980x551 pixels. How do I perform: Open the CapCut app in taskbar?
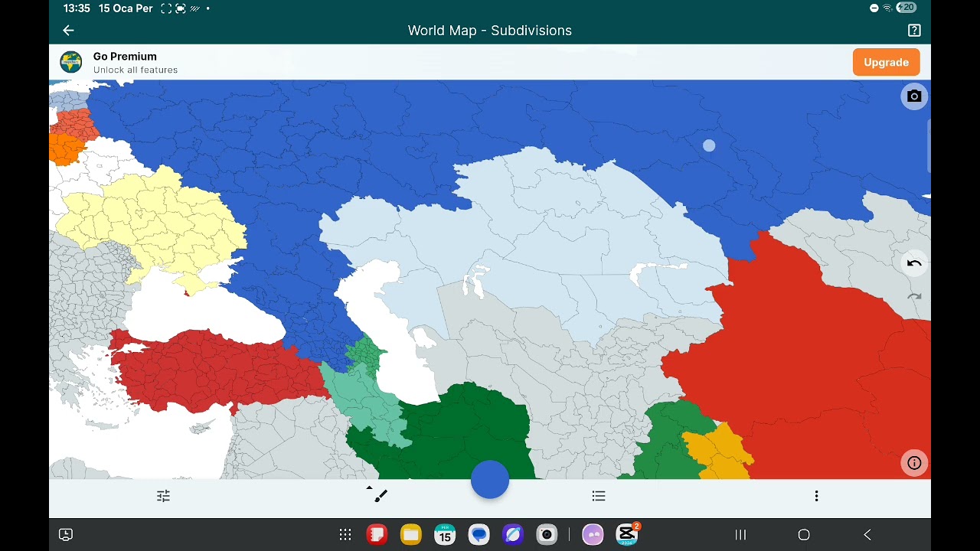[627, 534]
